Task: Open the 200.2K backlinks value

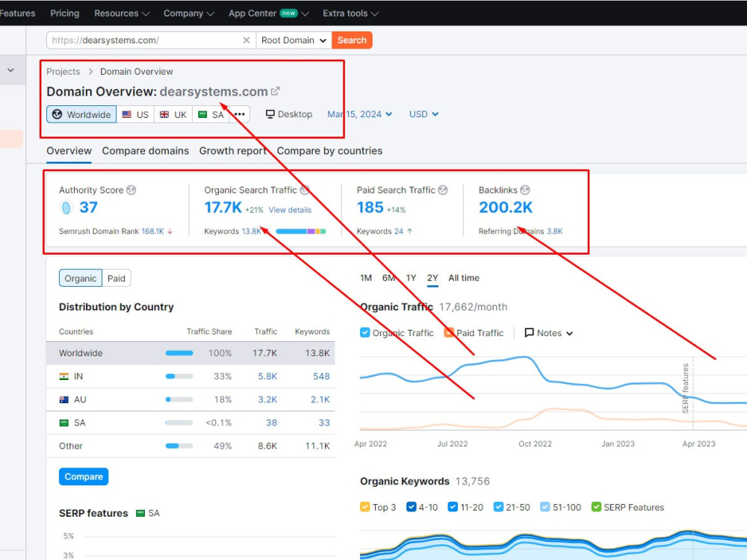Action: pyautogui.click(x=506, y=208)
